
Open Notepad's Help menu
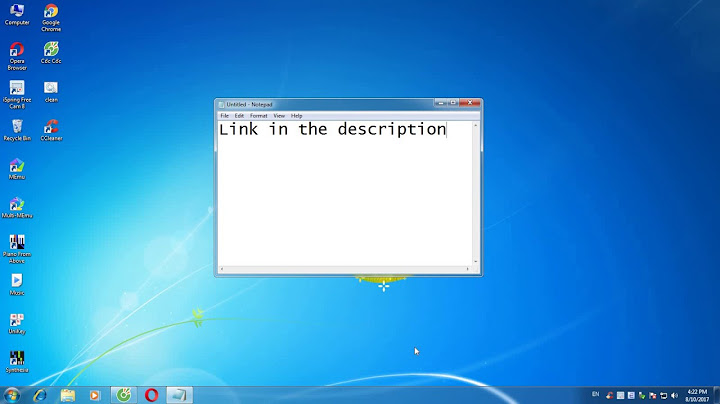pos(297,116)
